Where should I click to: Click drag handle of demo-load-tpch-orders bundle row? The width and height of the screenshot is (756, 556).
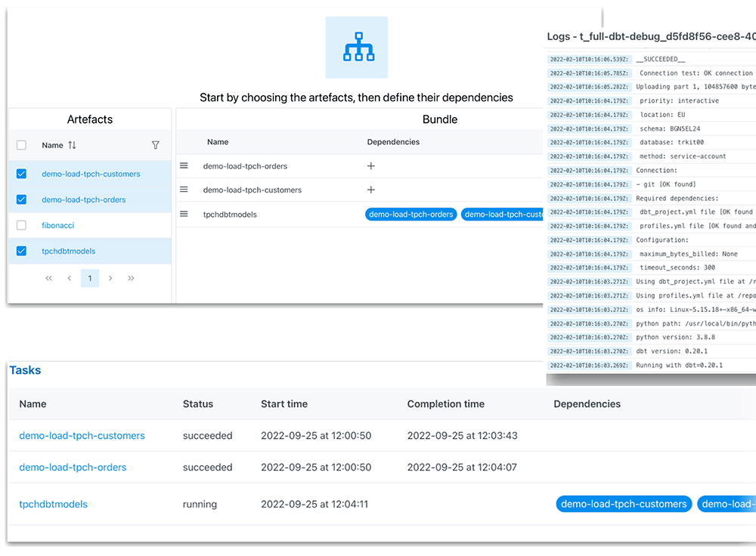point(184,166)
